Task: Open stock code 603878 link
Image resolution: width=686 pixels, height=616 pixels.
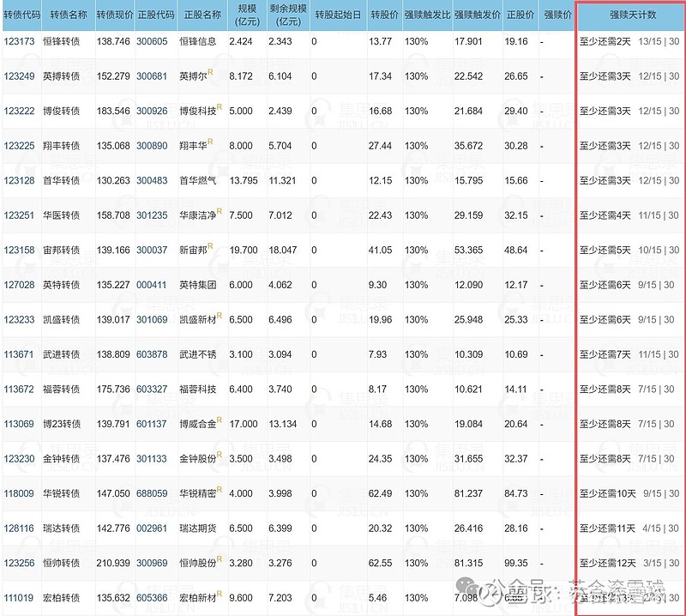Action: coord(152,354)
